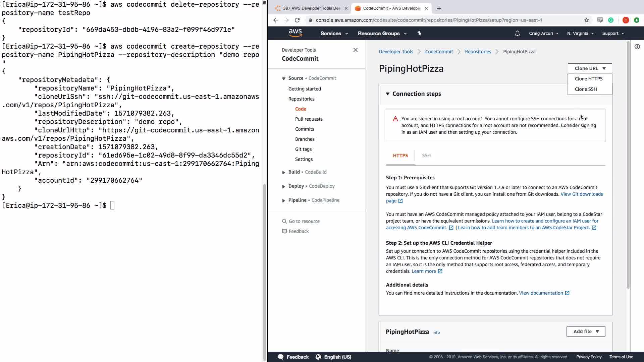Viewport: 644px width, 362px height.
Task: Close the CodeCommit side navigation panel
Action: coord(356,50)
